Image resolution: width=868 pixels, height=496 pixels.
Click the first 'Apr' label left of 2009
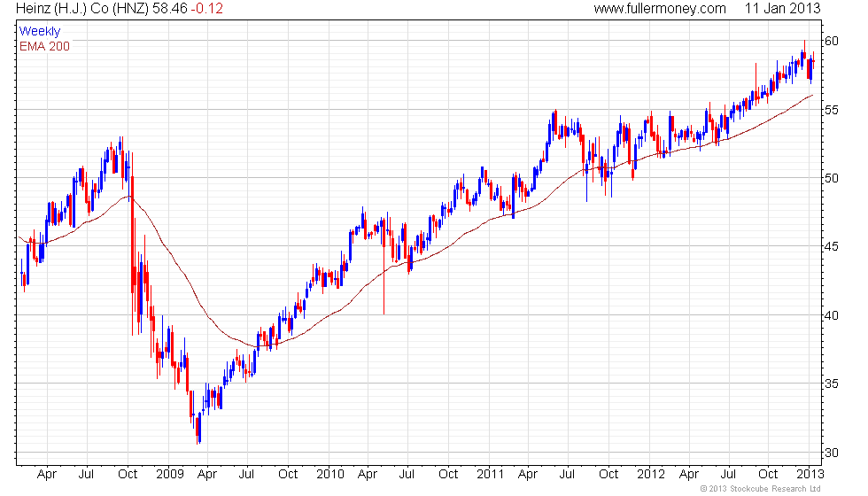47,475
